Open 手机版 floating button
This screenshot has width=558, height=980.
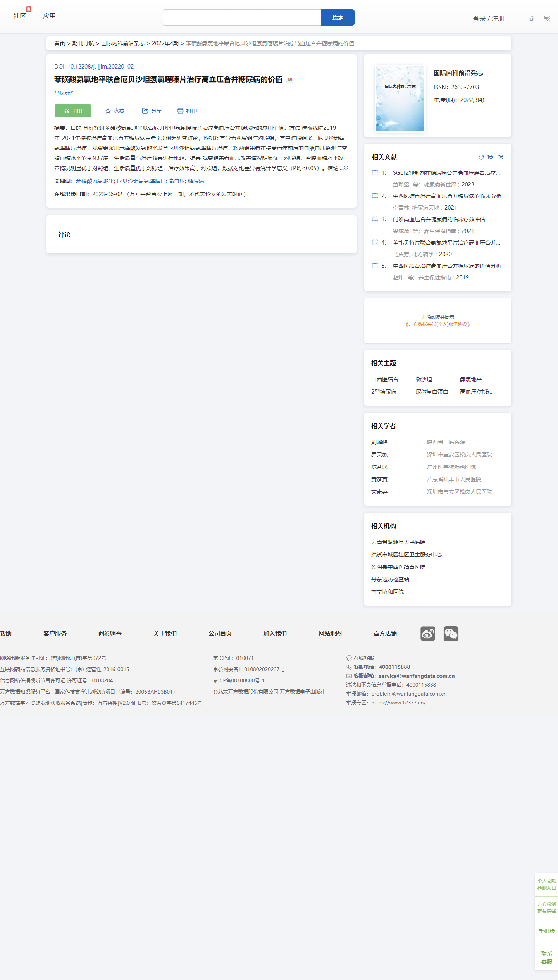click(x=546, y=931)
